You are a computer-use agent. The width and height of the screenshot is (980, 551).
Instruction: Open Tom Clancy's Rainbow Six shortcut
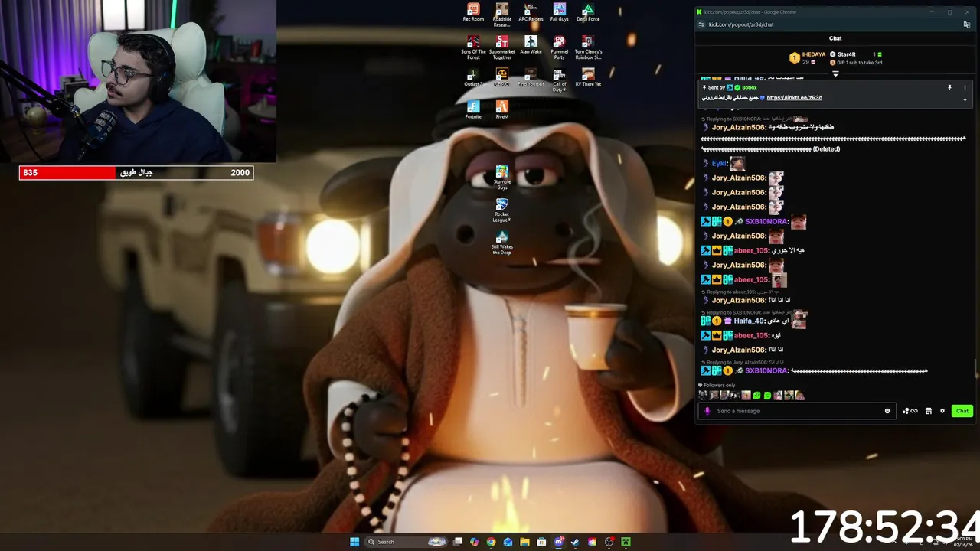pyautogui.click(x=588, y=47)
